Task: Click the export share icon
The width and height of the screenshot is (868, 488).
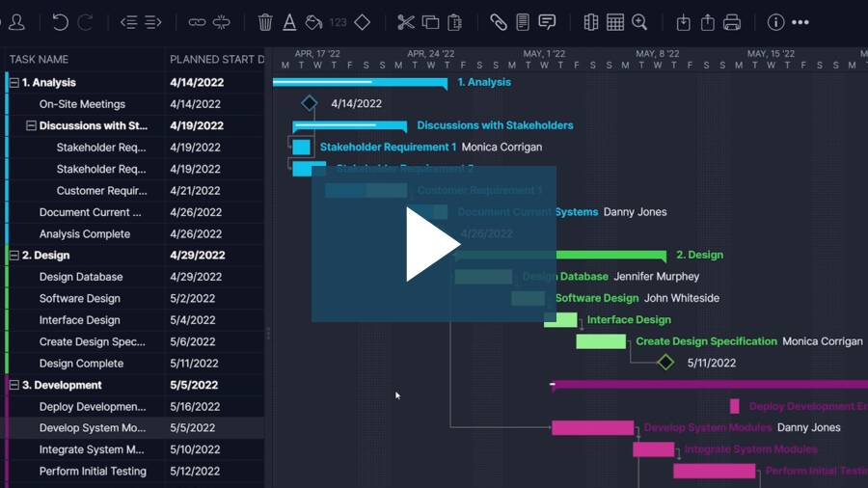Action: 708,23
